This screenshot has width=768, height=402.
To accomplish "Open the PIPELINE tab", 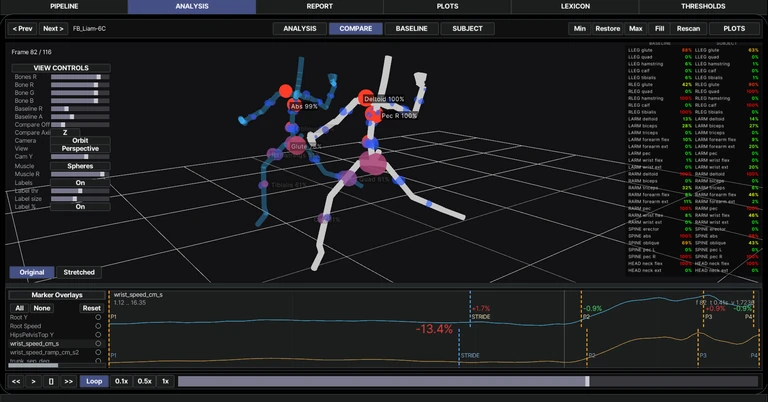I will pyautogui.click(x=64, y=6).
